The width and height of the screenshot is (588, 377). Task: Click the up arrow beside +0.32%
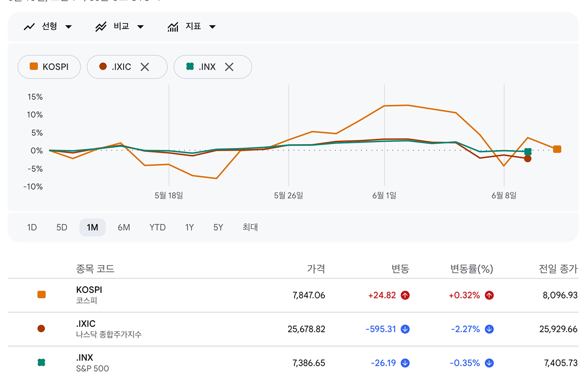(490, 295)
